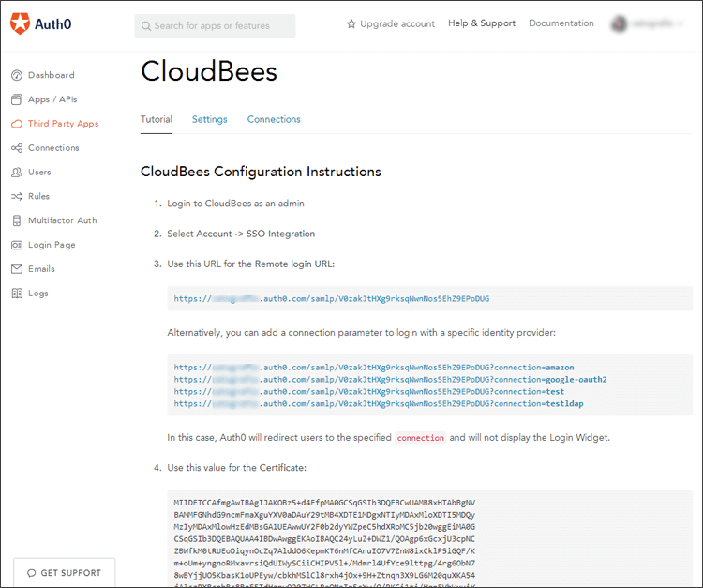Click the pink 'connection' code word
This screenshot has height=588, width=703.
click(x=421, y=438)
